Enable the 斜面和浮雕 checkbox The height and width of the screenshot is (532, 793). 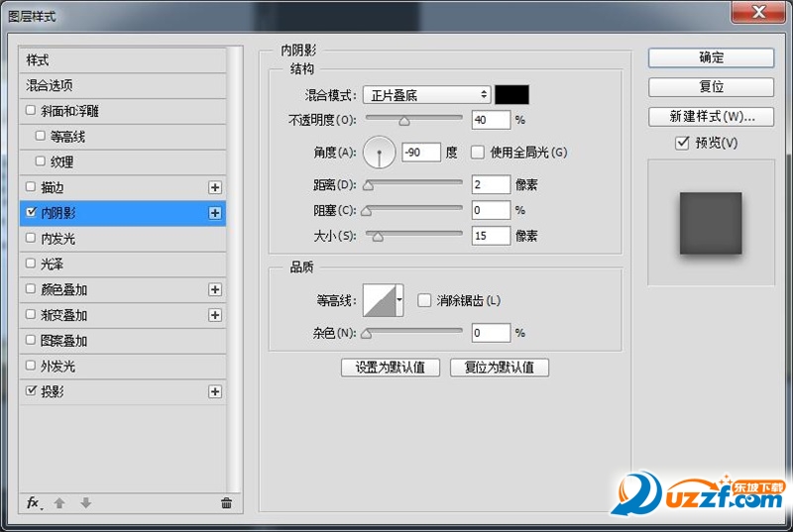[31, 110]
